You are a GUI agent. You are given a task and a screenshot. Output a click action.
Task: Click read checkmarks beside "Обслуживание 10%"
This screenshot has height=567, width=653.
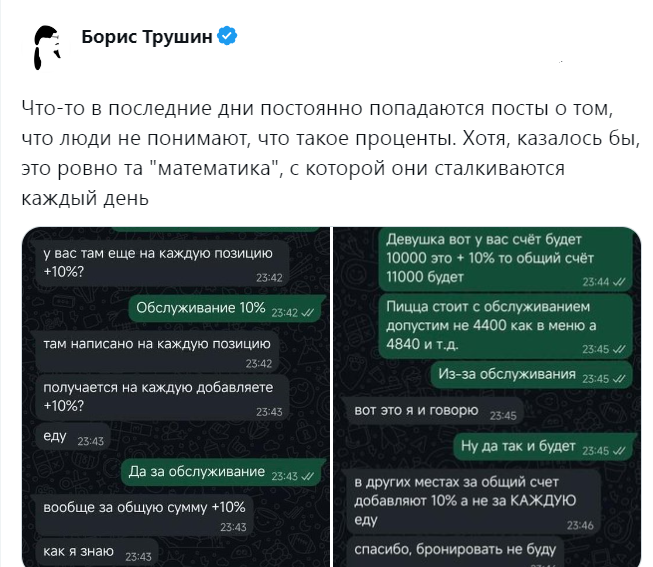click(x=307, y=312)
